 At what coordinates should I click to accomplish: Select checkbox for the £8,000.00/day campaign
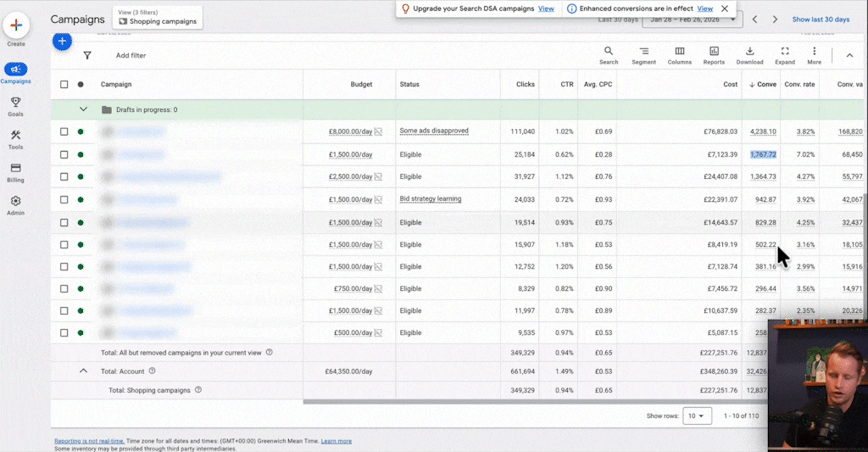[64, 131]
